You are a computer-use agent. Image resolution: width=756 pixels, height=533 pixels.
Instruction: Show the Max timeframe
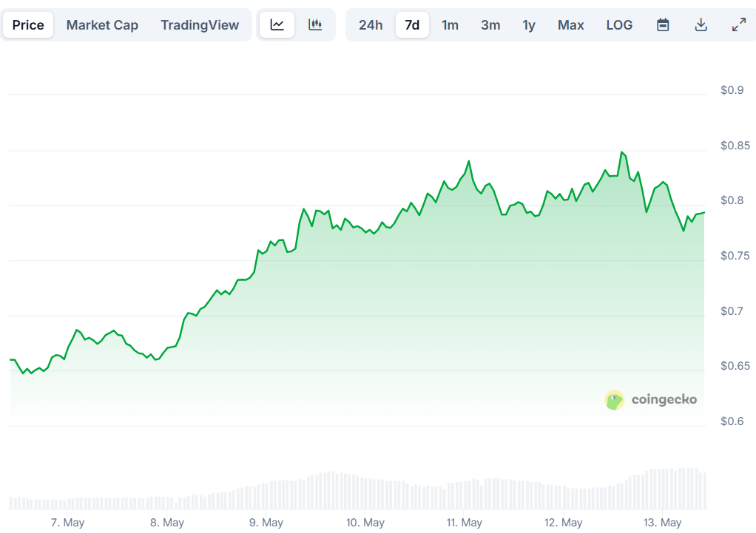pos(570,24)
